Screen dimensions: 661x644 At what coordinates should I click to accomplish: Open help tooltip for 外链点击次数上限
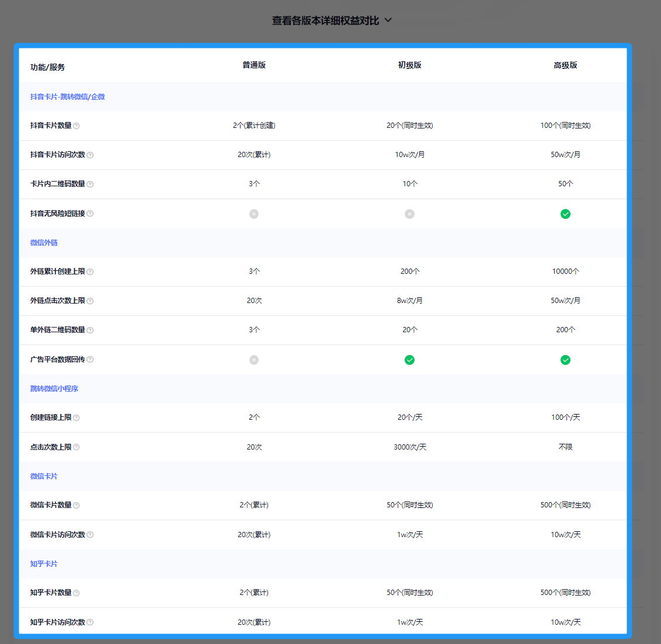pos(90,301)
